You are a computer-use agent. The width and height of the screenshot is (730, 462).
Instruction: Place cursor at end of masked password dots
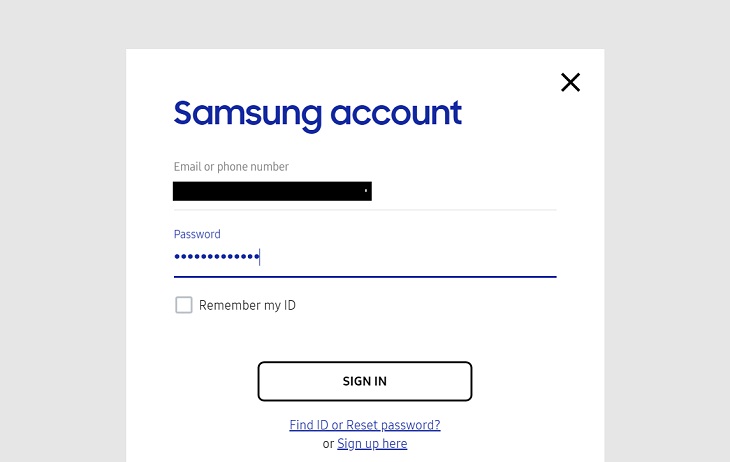pyautogui.click(x=260, y=257)
